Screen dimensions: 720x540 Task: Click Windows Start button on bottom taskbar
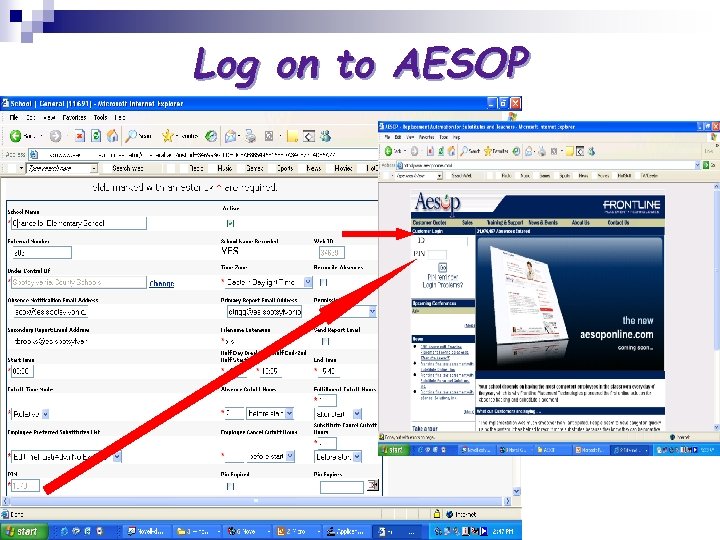click(24, 531)
